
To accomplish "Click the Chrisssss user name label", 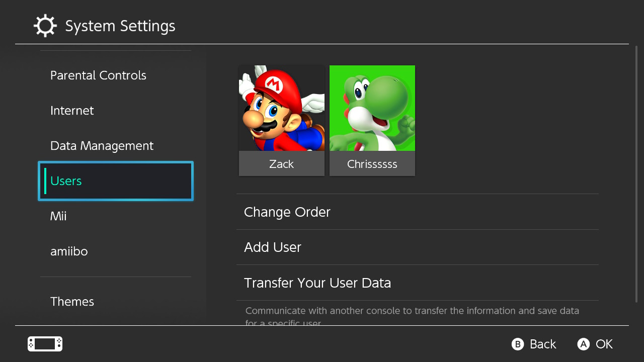I will [372, 164].
